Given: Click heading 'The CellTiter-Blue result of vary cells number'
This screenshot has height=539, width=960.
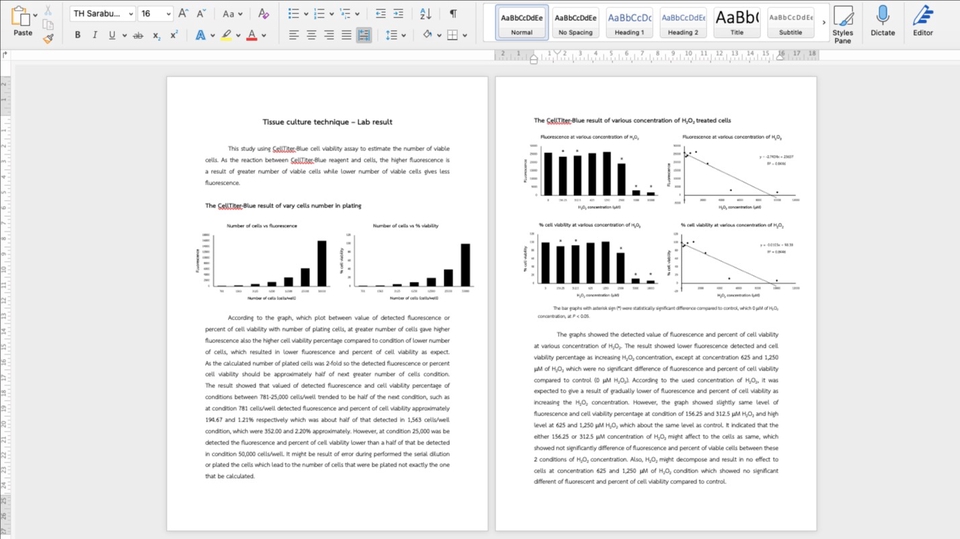Looking at the screenshot, I should [283, 206].
